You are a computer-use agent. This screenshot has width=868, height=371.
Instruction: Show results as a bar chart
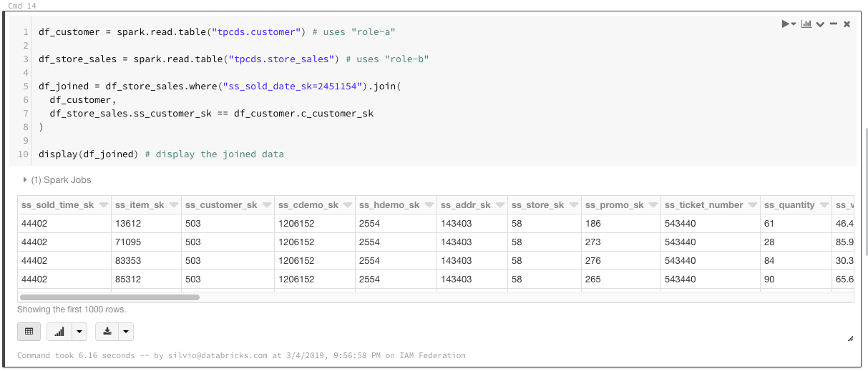click(59, 332)
